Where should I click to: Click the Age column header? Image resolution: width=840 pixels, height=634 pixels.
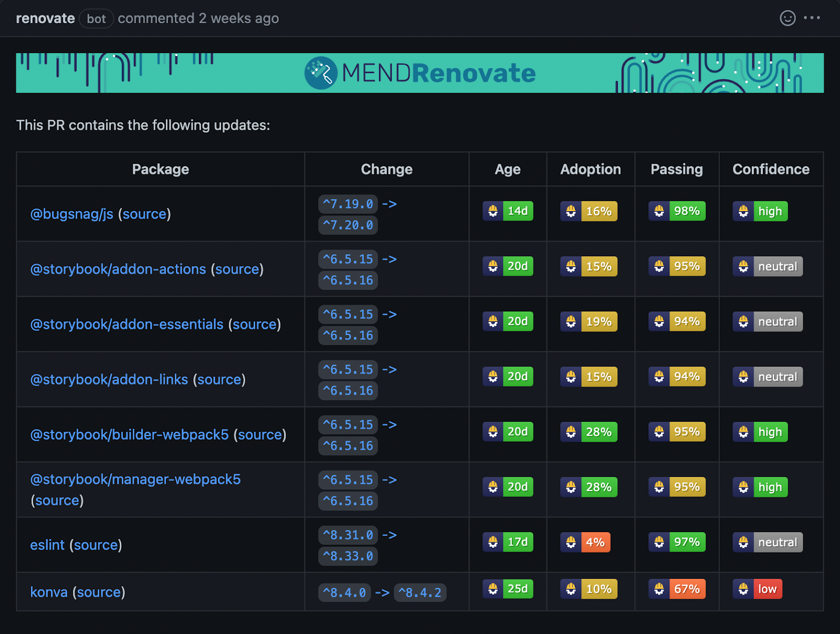508,169
